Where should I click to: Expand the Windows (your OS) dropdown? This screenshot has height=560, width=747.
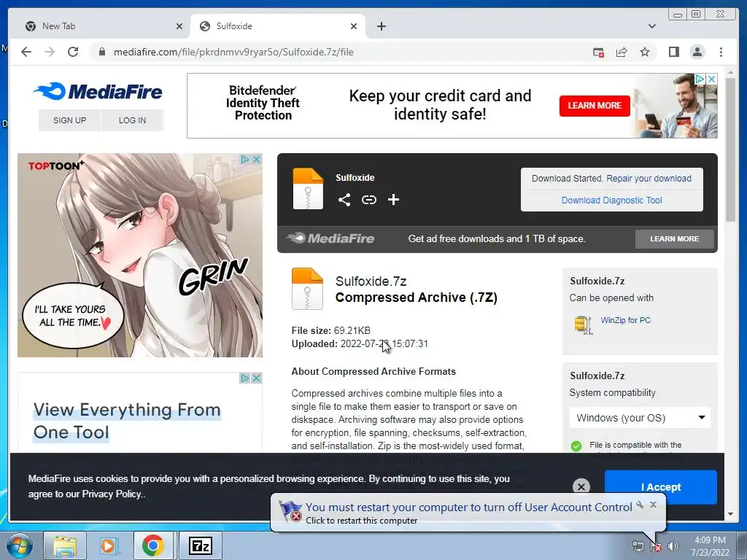click(x=640, y=418)
